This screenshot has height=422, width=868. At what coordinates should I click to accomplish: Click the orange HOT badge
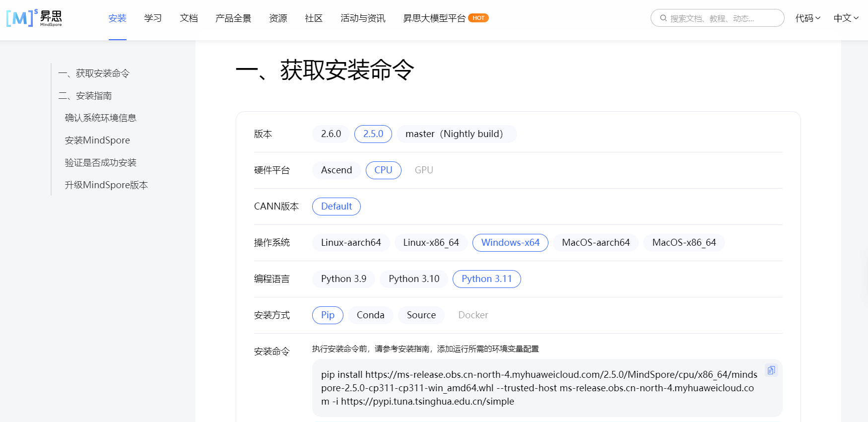(478, 18)
